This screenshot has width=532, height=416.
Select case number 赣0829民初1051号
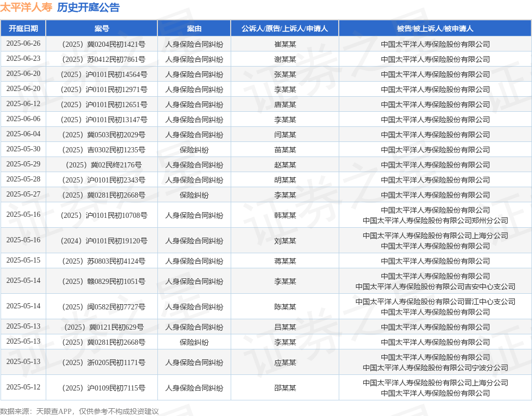(x=103, y=281)
